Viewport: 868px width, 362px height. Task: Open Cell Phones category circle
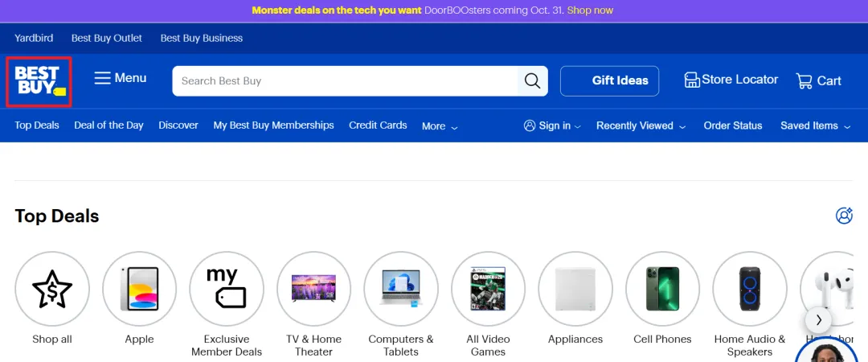662,289
